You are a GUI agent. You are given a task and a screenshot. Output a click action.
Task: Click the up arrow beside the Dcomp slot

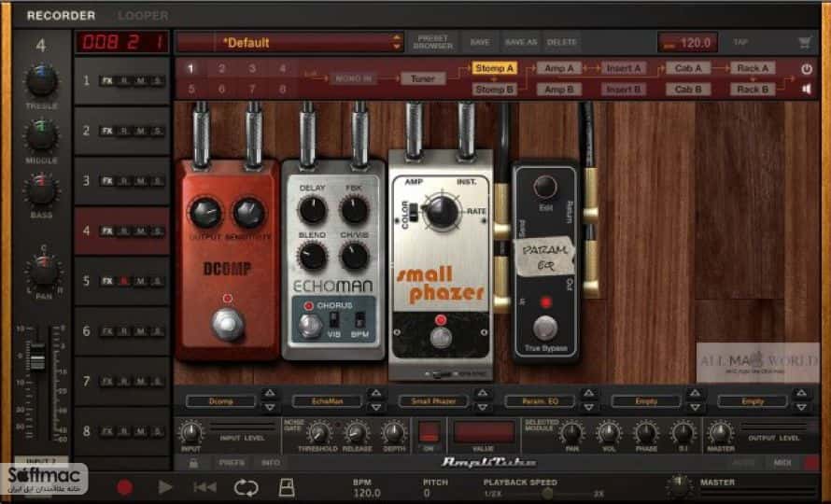[x=269, y=393]
